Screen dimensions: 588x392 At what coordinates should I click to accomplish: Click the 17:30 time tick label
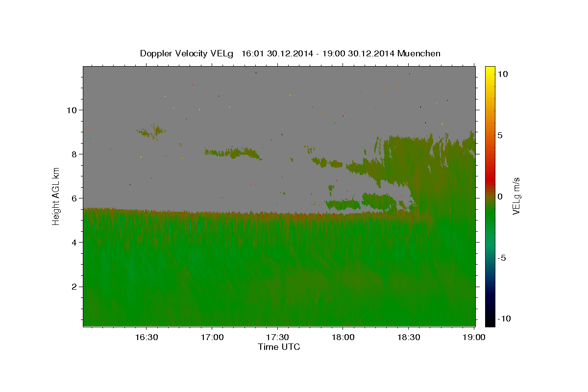pyautogui.click(x=277, y=338)
